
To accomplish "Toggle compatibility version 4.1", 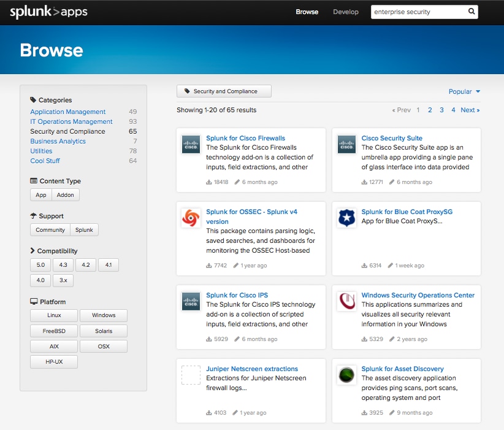I will pos(109,265).
